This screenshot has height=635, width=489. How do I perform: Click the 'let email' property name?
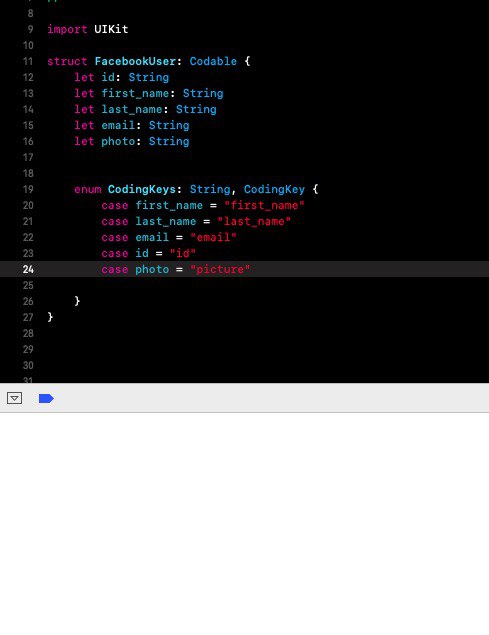click(118, 125)
